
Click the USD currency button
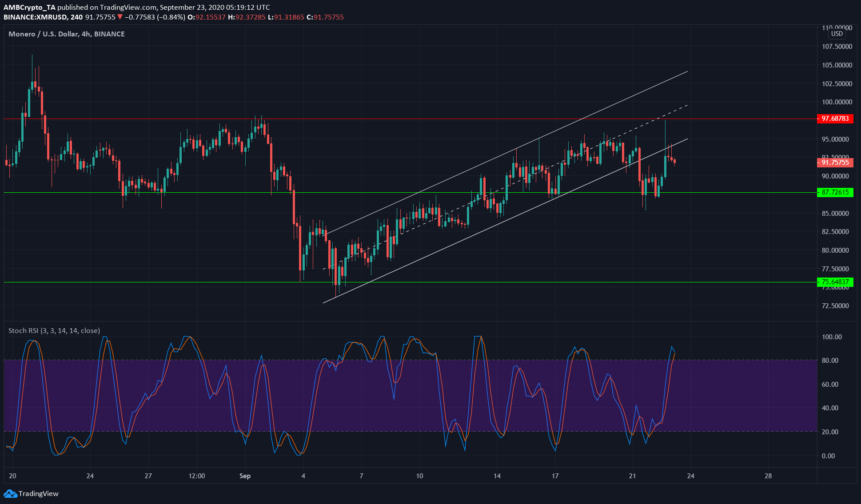point(837,34)
